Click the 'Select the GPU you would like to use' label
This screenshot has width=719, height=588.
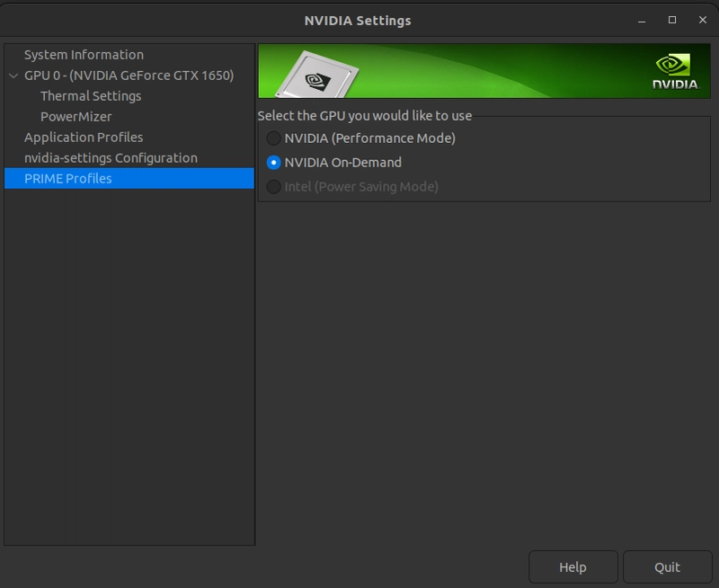tap(365, 116)
